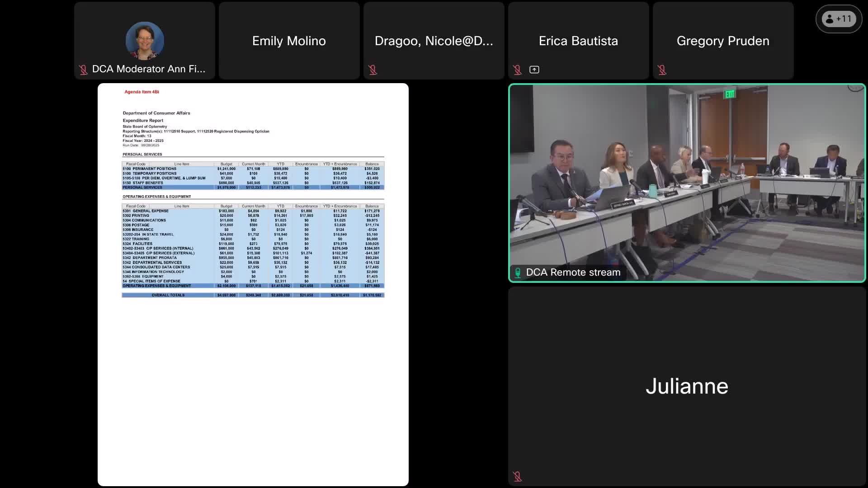Click green active mic icon on DCA Remote stream
Image resolution: width=868 pixels, height=488 pixels.
tap(518, 272)
